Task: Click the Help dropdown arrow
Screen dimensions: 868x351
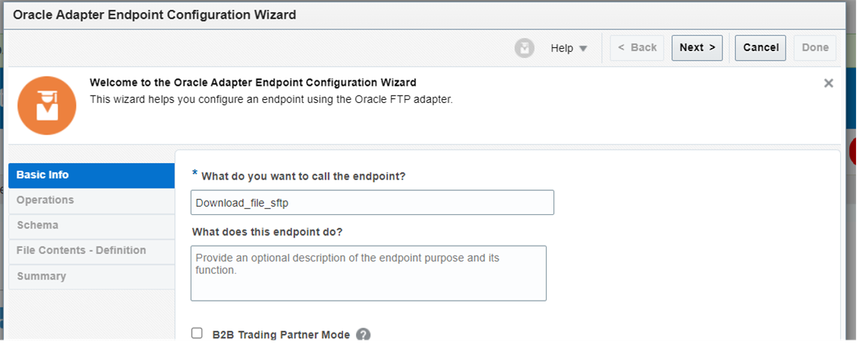Action: 583,49
